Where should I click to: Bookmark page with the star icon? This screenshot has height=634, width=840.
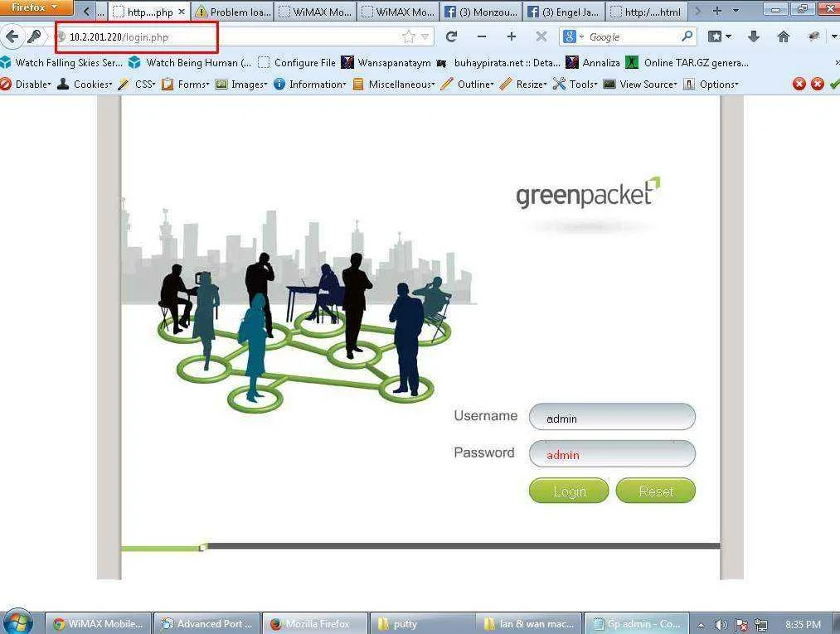coord(408,36)
